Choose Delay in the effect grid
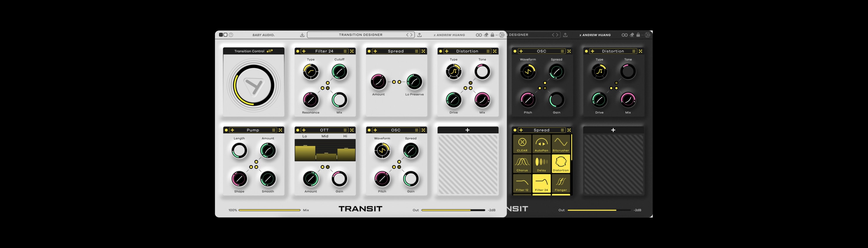 pos(541,163)
